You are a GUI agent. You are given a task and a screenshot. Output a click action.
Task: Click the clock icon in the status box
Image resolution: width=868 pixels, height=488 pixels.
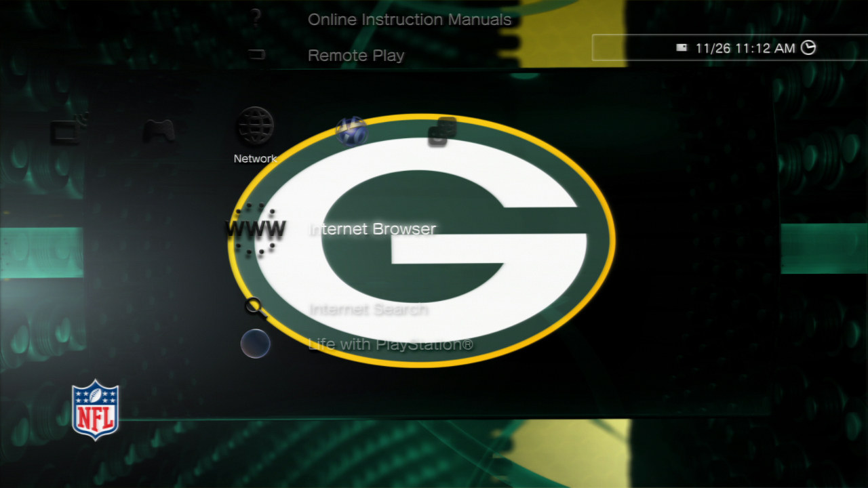[808, 47]
